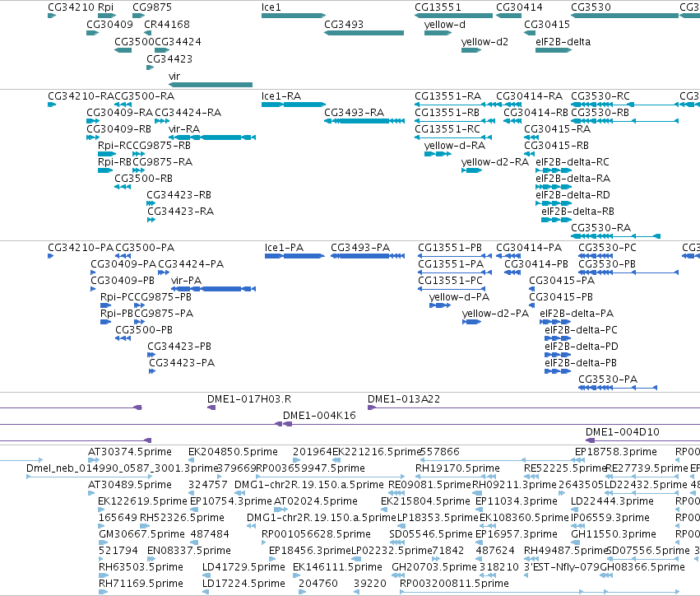
Task: Select the Rpi-RC transcript label
Action: tap(115, 146)
